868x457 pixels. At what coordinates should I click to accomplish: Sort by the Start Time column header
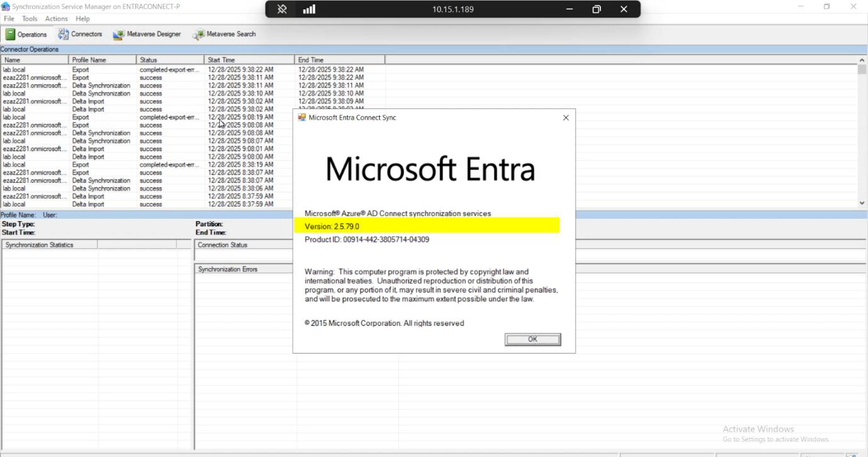click(x=249, y=60)
